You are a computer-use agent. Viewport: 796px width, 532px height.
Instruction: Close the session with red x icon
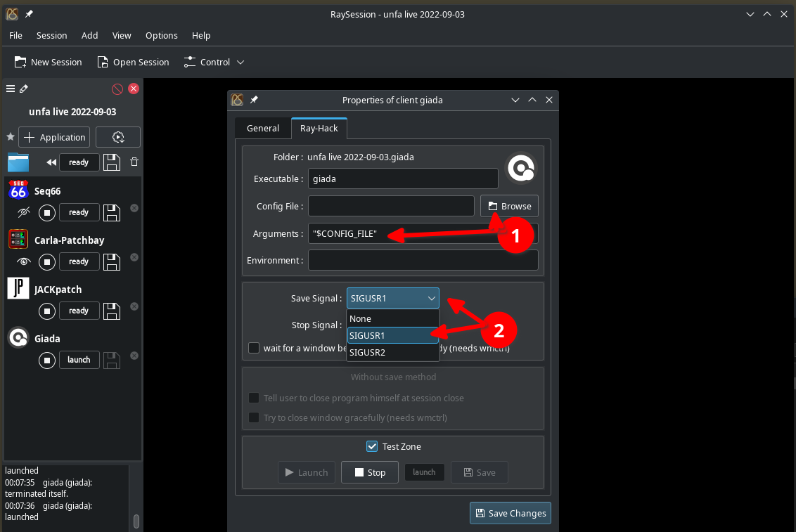click(134, 89)
